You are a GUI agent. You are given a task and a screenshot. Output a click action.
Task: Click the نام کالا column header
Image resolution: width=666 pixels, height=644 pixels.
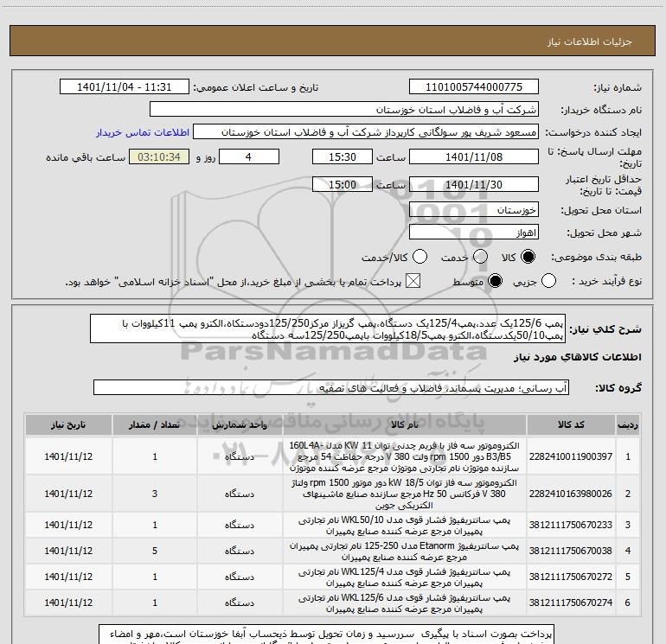click(x=405, y=424)
